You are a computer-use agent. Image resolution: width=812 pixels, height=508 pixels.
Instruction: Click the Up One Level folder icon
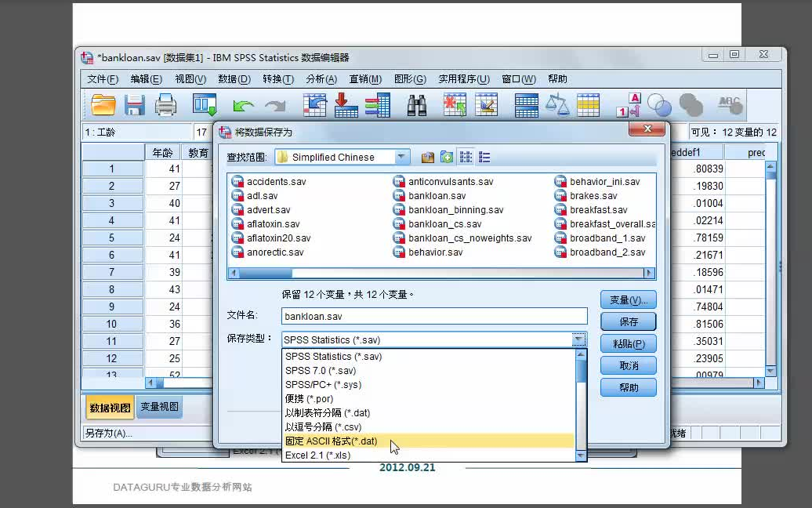[x=426, y=156]
